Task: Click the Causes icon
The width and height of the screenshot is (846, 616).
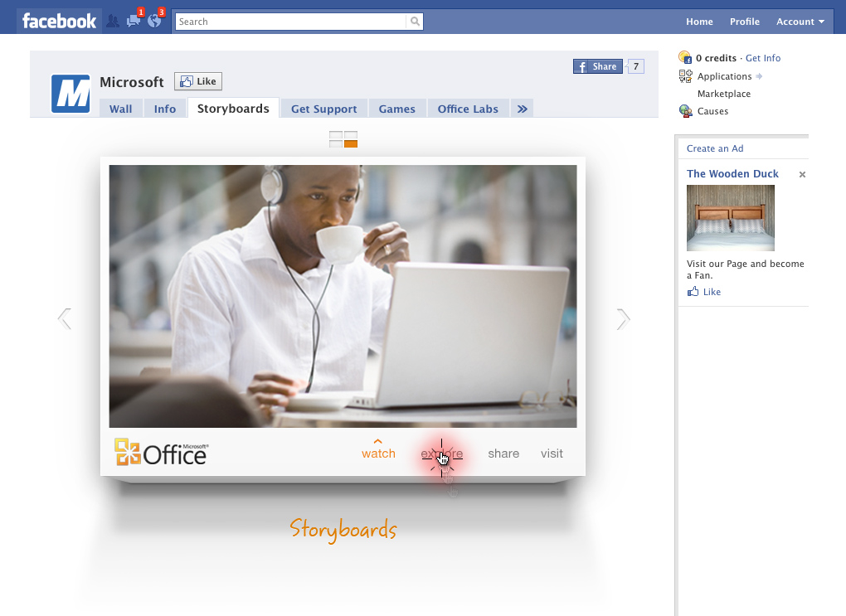Action: click(685, 110)
